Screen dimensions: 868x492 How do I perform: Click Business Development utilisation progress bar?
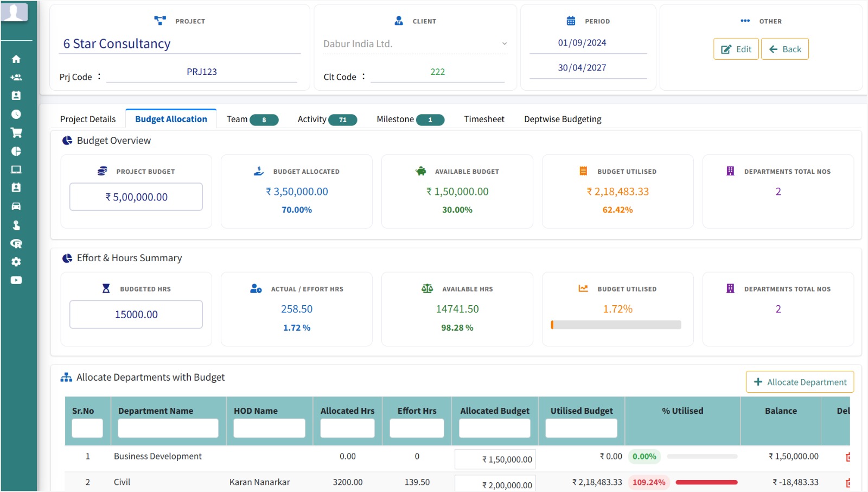[x=702, y=457]
